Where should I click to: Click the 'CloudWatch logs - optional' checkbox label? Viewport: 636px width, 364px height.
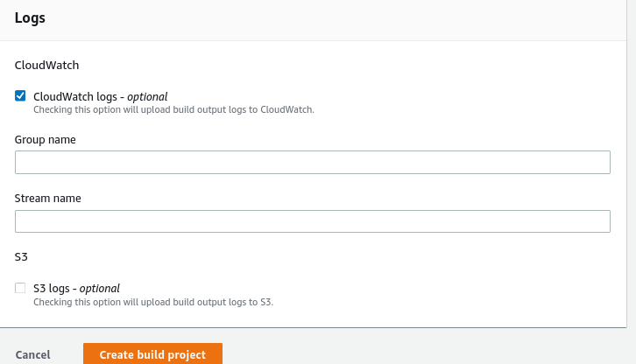tap(100, 97)
